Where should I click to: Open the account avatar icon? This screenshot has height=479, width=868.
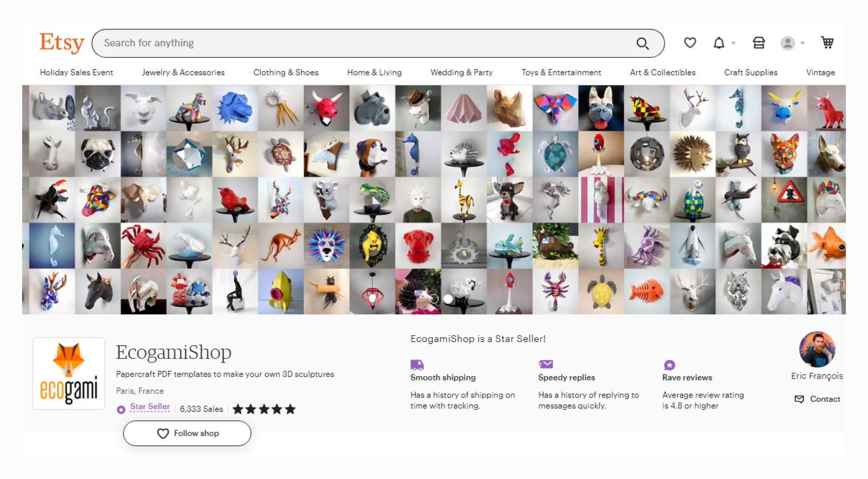[788, 43]
